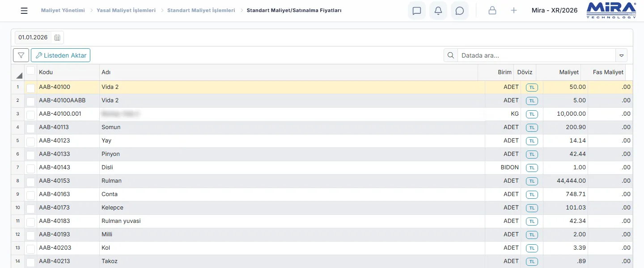Click the Fas Maliyet column header

tap(603, 72)
